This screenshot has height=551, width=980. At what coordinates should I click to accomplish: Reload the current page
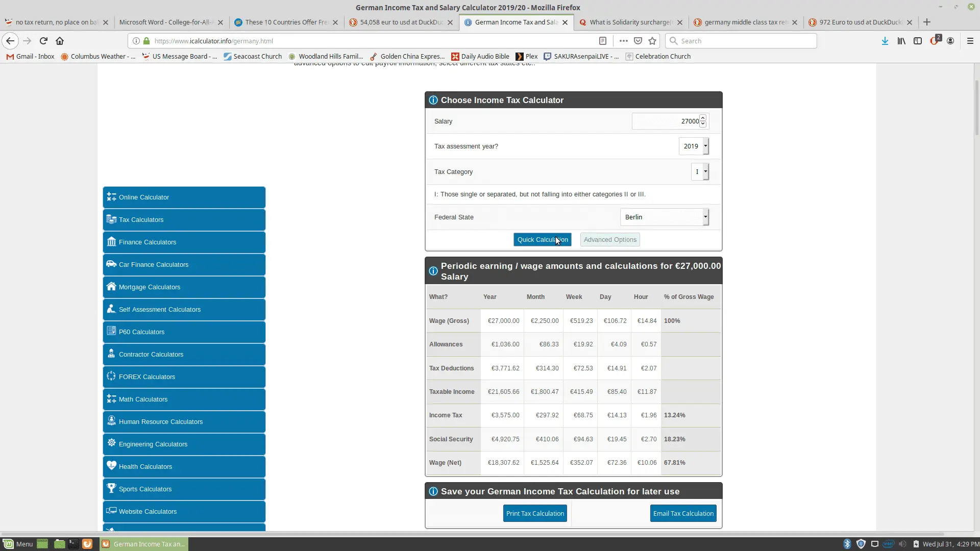[43, 41]
